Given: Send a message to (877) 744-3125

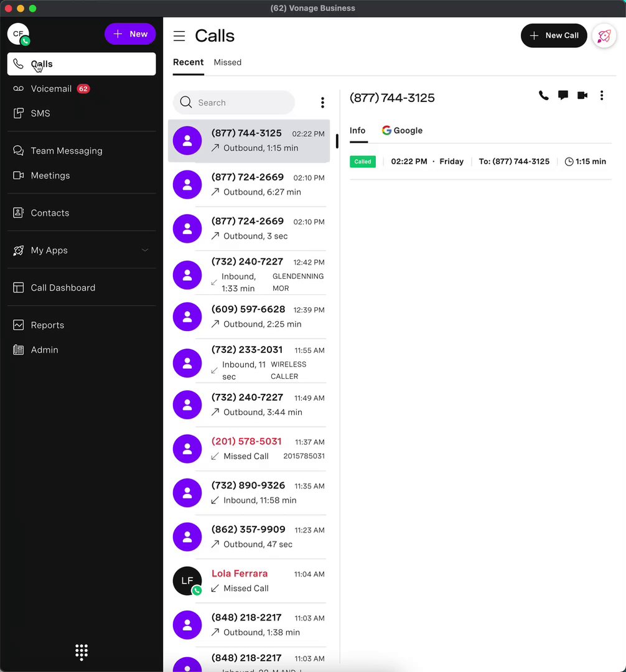Looking at the screenshot, I should (563, 95).
